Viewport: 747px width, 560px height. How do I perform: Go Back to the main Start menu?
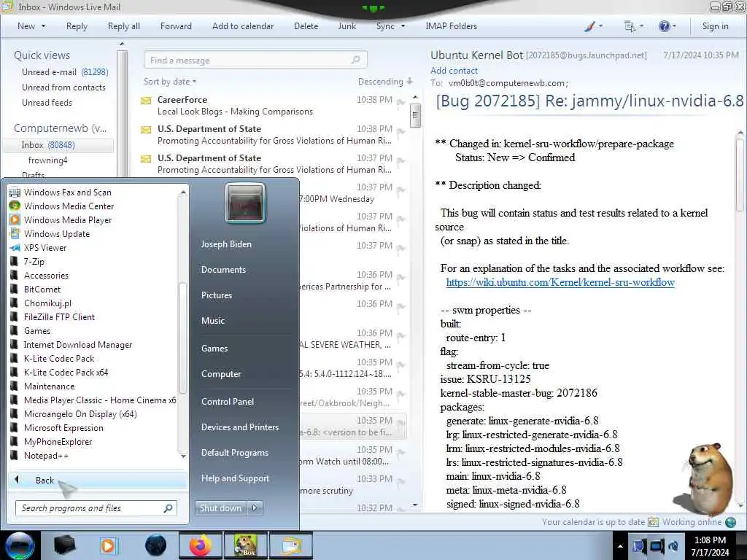[97, 480]
